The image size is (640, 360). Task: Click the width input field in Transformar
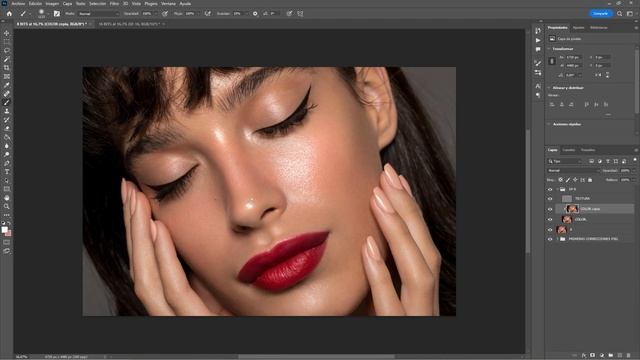pyautogui.click(x=573, y=58)
